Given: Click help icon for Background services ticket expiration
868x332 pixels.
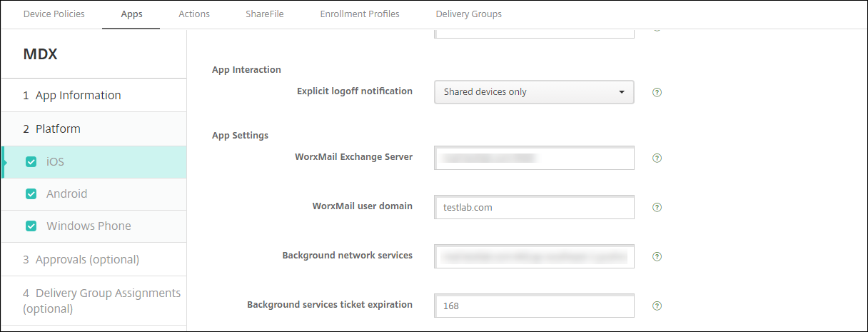Looking at the screenshot, I should tap(657, 306).
